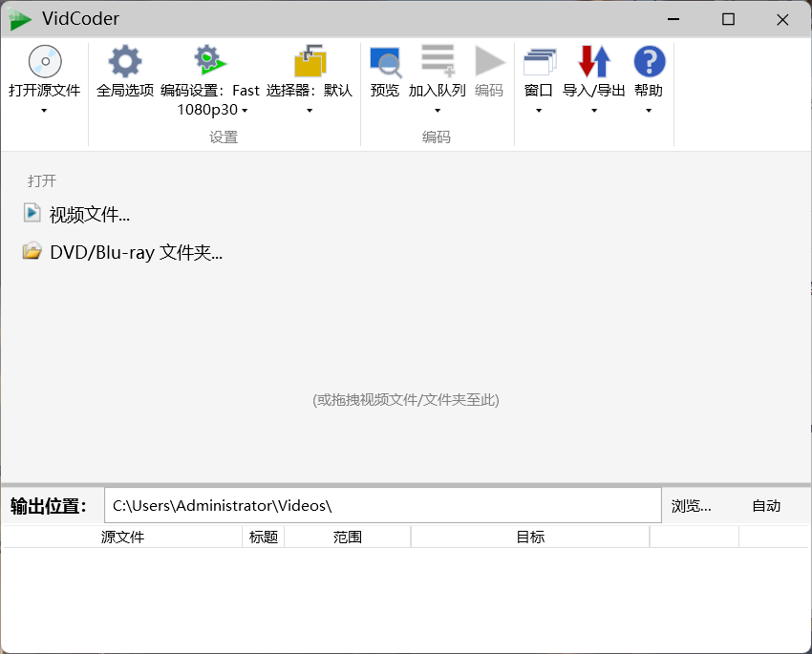Click the 输出位置 output path field
The width and height of the screenshot is (812, 654).
click(382, 505)
